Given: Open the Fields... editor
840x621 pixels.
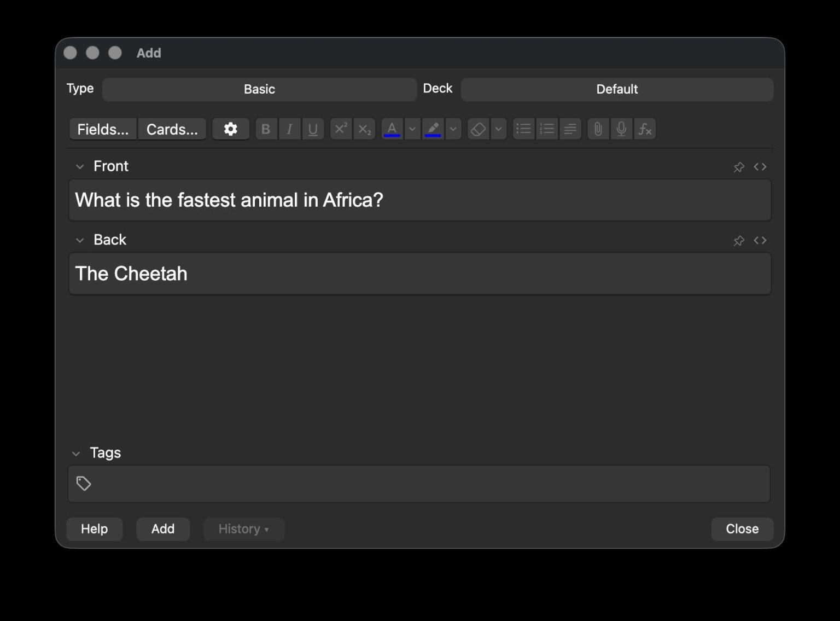Looking at the screenshot, I should (x=103, y=129).
